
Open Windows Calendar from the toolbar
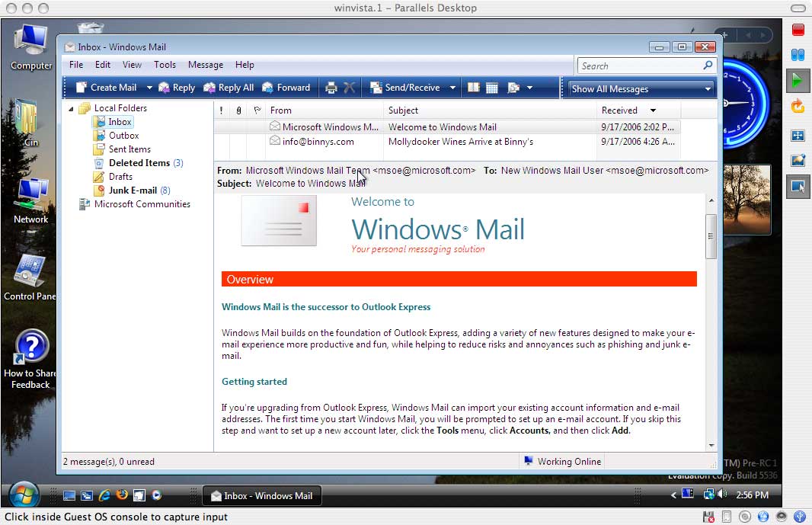(x=492, y=88)
